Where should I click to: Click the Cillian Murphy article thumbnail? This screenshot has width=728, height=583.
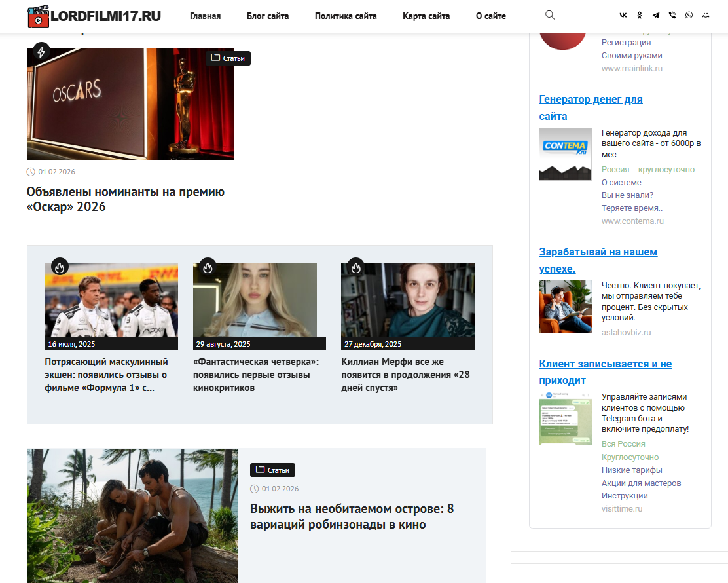pyautogui.click(x=408, y=300)
